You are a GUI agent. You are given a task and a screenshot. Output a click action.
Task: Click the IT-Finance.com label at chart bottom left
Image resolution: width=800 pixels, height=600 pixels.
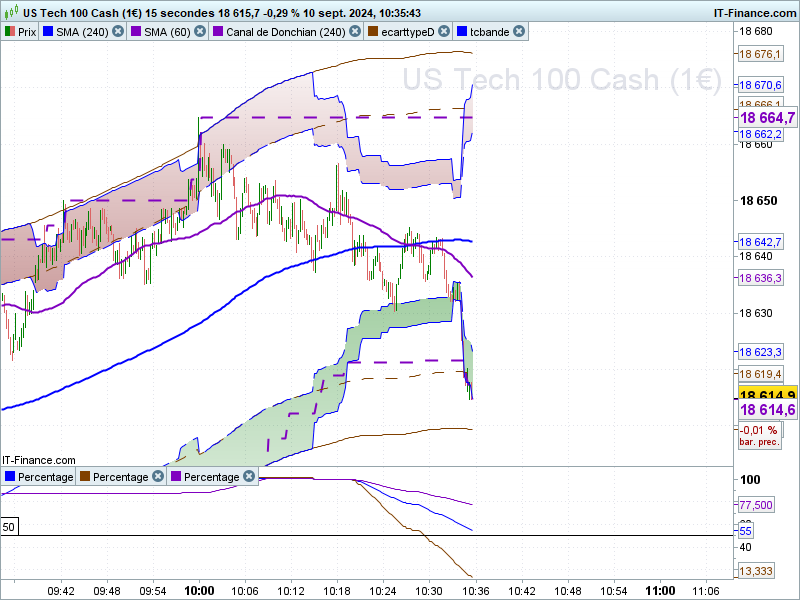(x=39, y=460)
